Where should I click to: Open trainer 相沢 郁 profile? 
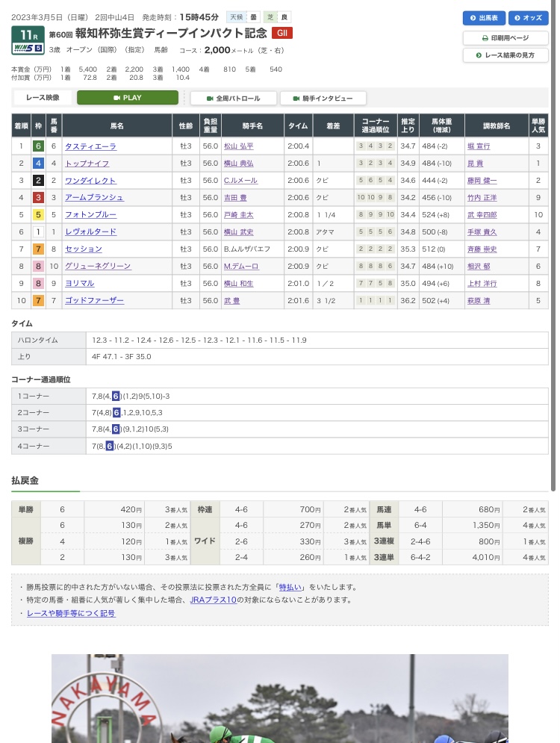479,267
